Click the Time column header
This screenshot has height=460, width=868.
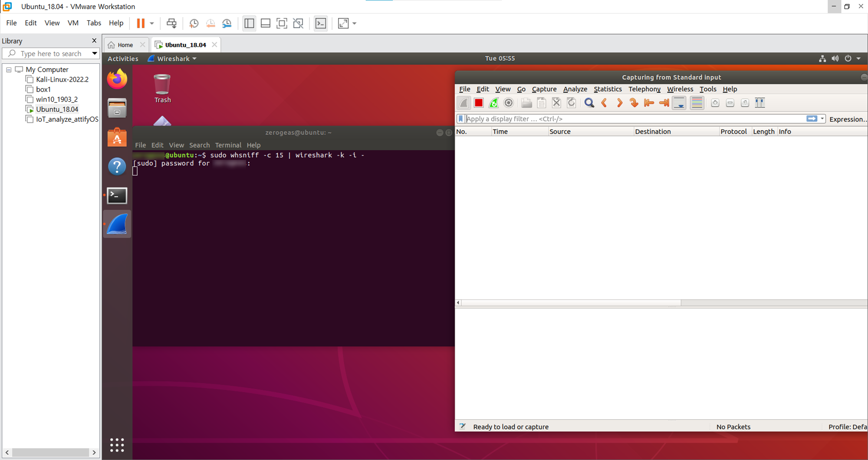519,132
